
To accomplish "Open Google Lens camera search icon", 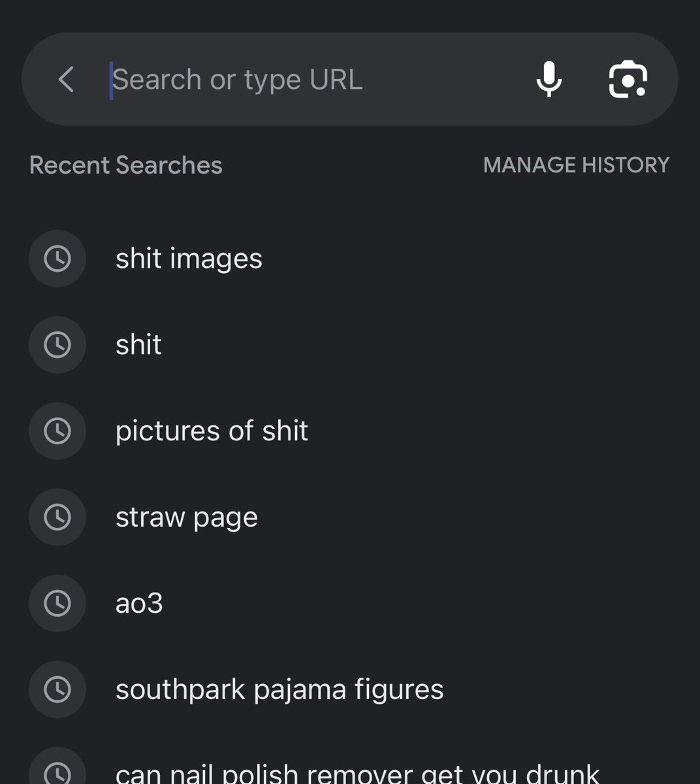I will [628, 79].
